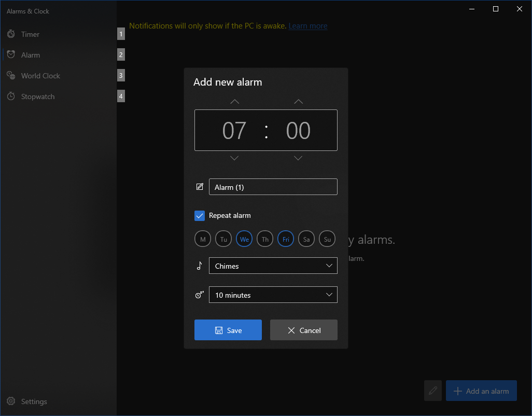
Task: Open the 10 minutes snooze dropdown
Action: (x=273, y=295)
